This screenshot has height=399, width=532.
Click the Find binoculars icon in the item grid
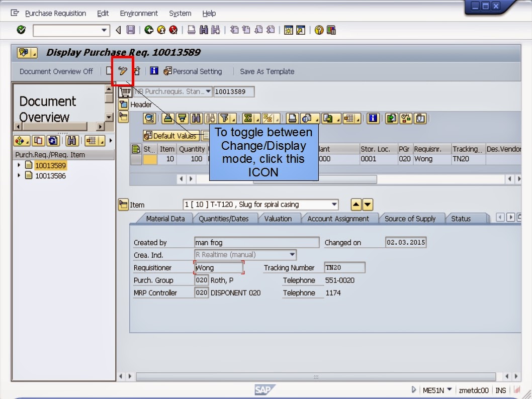click(x=195, y=118)
